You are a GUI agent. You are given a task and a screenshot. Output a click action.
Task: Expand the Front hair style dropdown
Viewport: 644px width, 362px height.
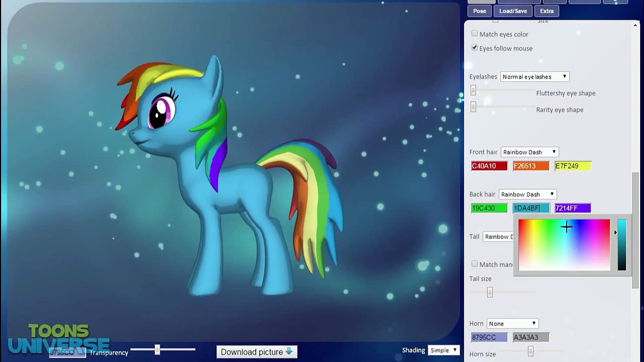[529, 152]
